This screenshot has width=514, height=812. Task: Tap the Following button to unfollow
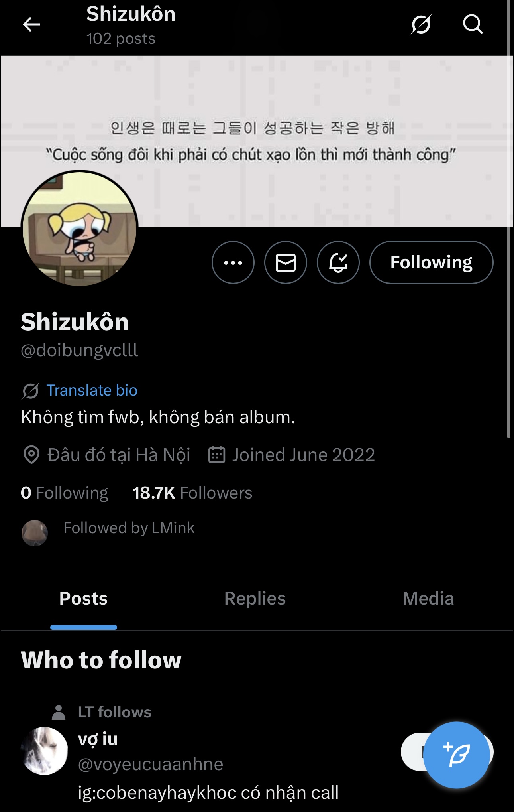tap(431, 262)
